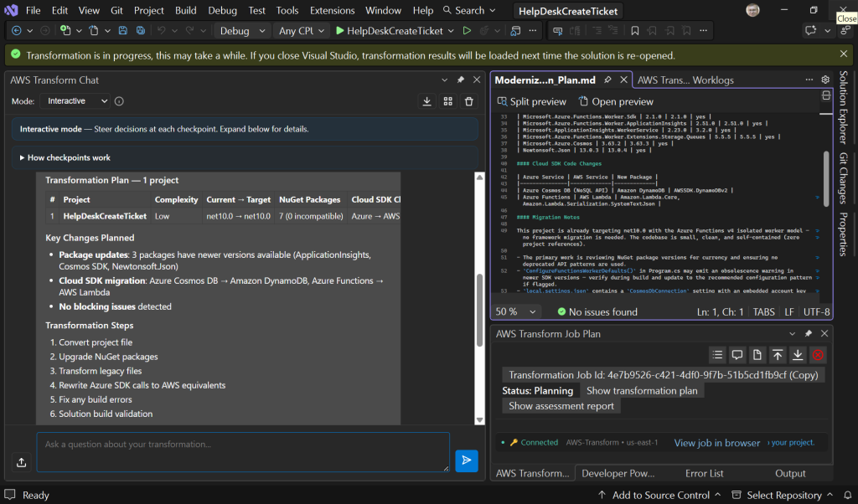Send message with blue arrow button
The height and width of the screenshot is (504, 858).
pos(467,460)
